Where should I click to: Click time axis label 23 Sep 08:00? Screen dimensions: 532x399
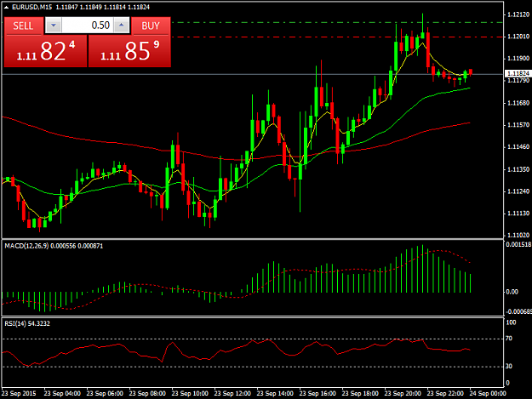pyautogui.click(x=147, y=394)
